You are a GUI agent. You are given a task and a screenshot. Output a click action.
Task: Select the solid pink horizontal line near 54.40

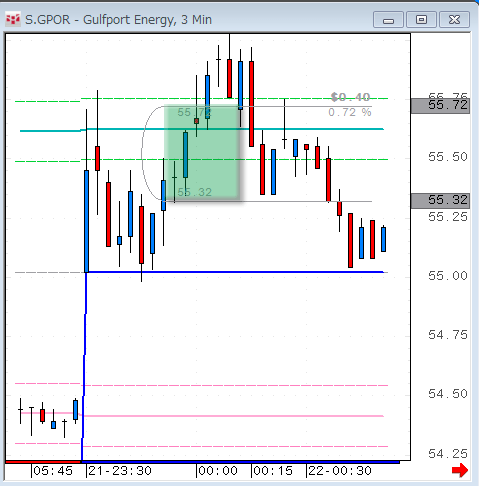click(x=202, y=415)
